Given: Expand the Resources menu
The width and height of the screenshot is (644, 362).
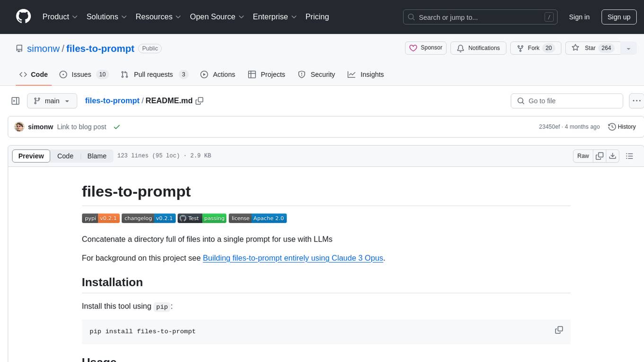Looking at the screenshot, I should click(158, 17).
